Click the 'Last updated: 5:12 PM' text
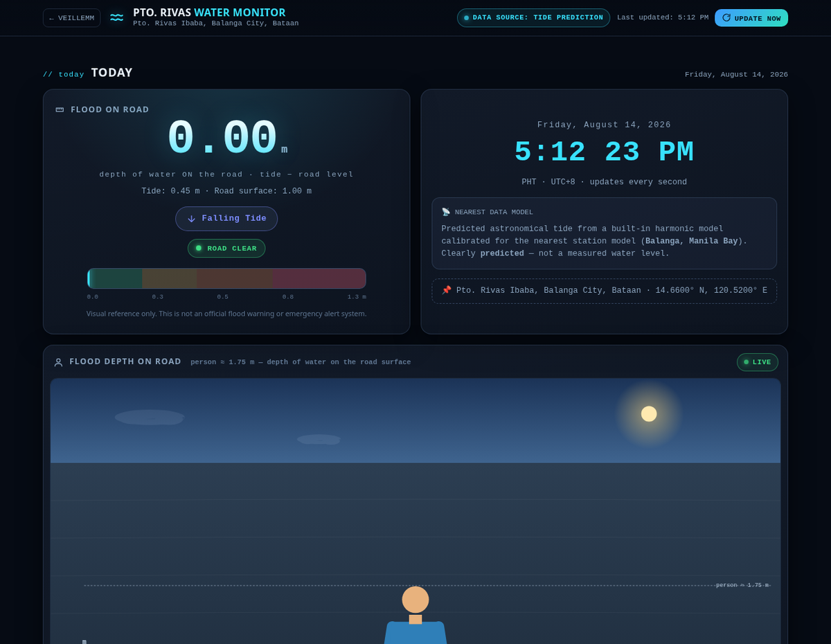Viewport: 831px width, 644px height. (x=663, y=17)
